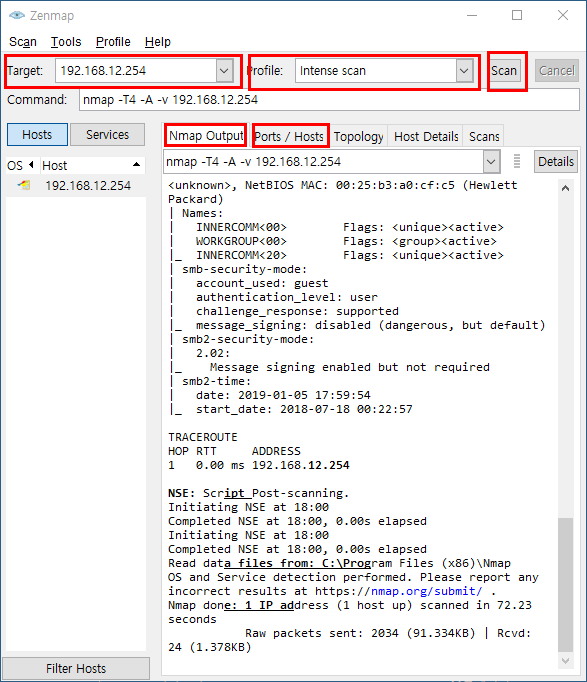The width and height of the screenshot is (587, 682).
Task: Click 'Raw packets sent: 2034' line
Action: point(322,633)
